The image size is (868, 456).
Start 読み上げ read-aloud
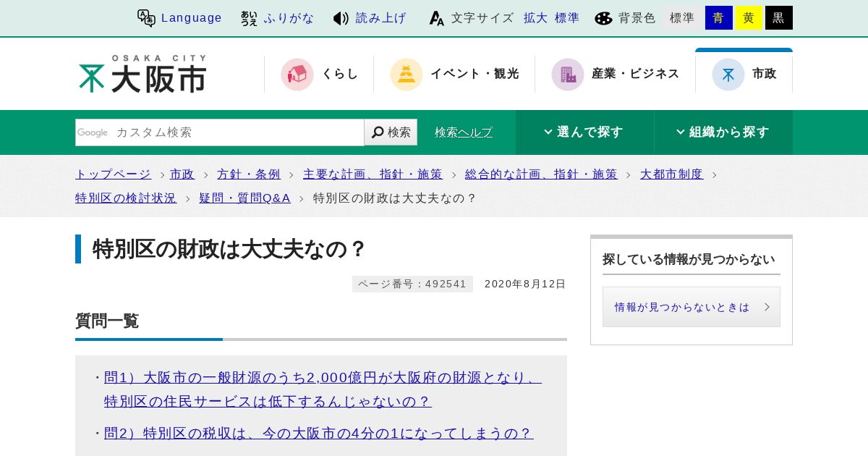click(380, 18)
